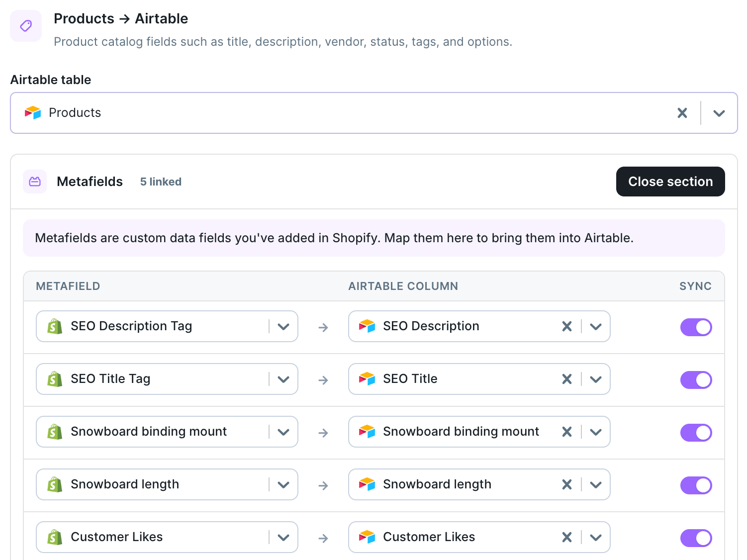Click the arrow in the Snowboard length row
Image resolution: width=747 pixels, height=560 pixels.
(x=323, y=485)
